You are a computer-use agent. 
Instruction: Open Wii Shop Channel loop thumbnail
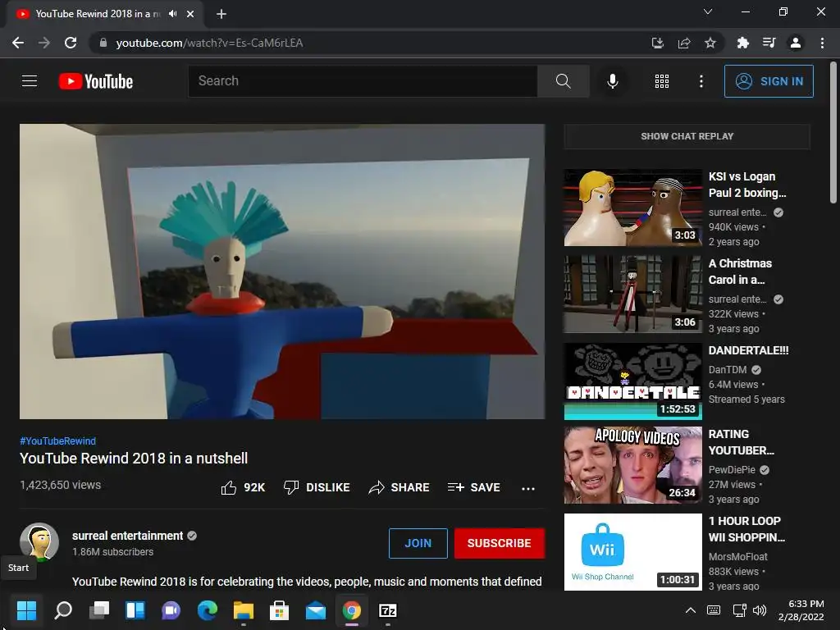point(632,552)
